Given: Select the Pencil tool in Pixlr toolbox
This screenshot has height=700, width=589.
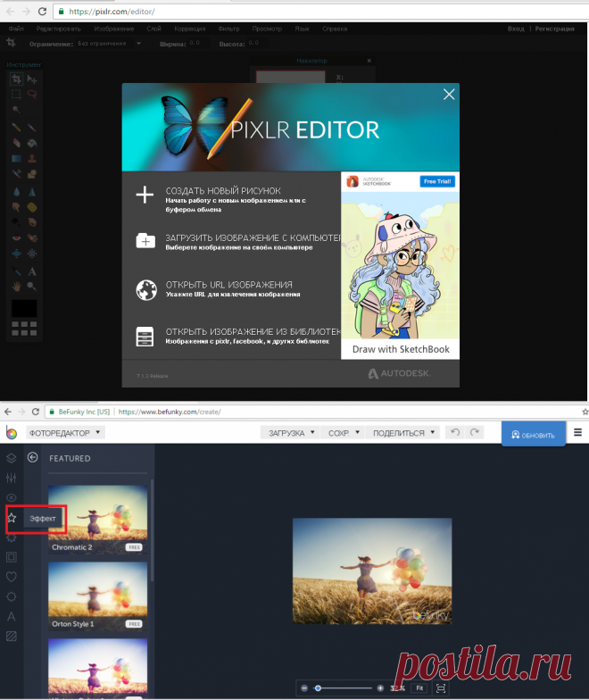Looking at the screenshot, I should click(16, 128).
